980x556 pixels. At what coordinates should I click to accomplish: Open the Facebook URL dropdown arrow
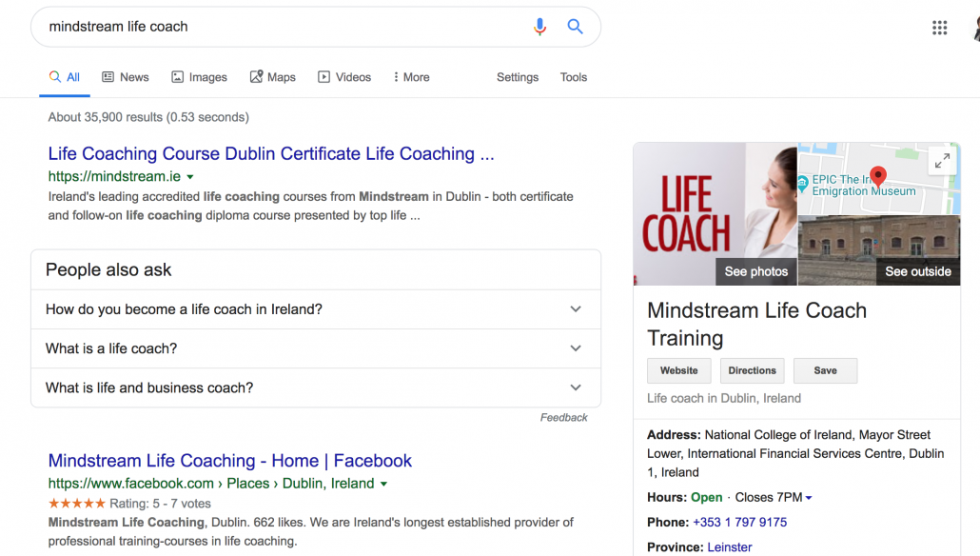point(383,484)
